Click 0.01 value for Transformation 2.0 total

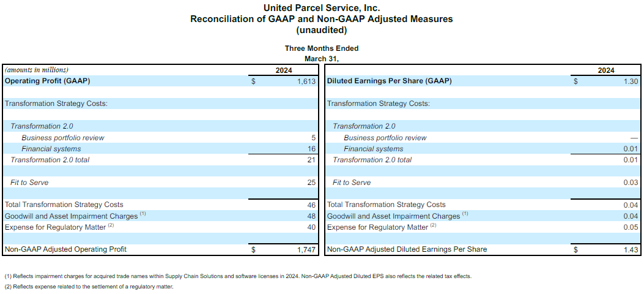631,160
